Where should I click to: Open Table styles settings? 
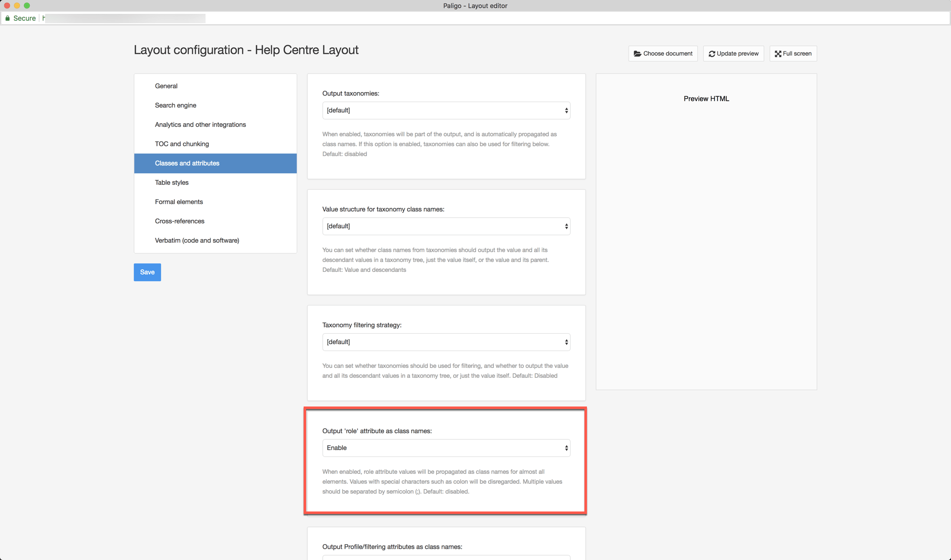(x=171, y=183)
